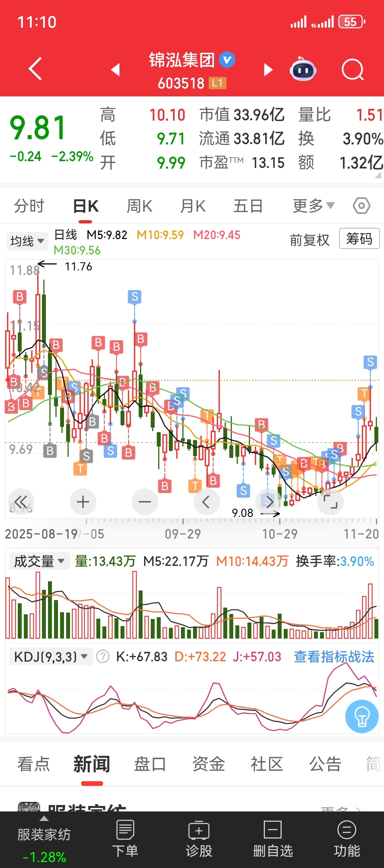This screenshot has width=384, height=868.
Task: Expand quote details corner triangle
Action: pyautogui.click(x=378, y=175)
